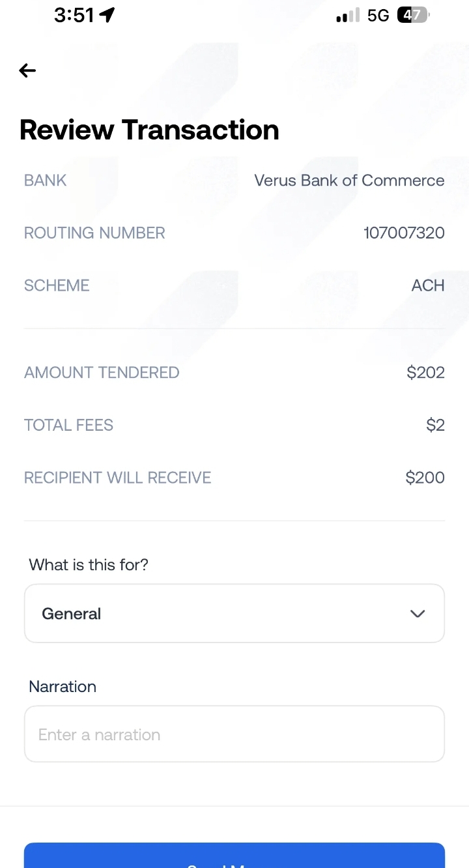
Task: Tap the clock showing 3:51
Action: point(74,15)
